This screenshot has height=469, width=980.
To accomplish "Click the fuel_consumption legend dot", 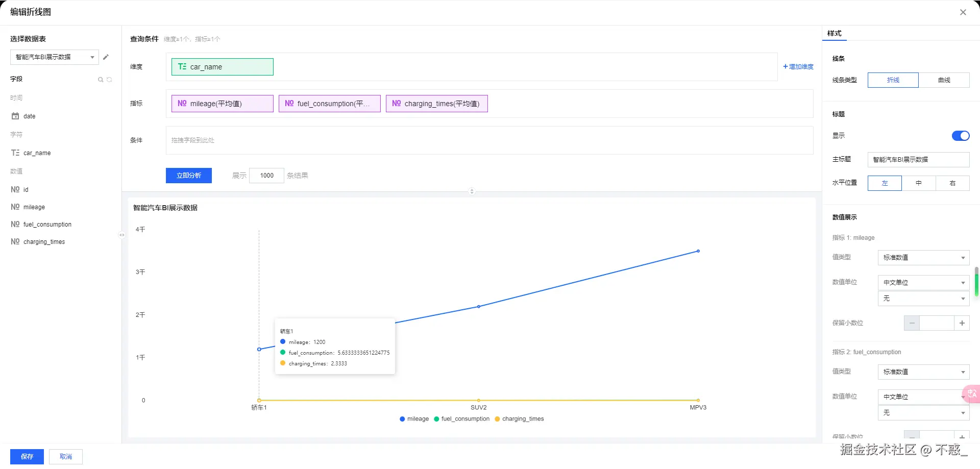I will [436, 419].
